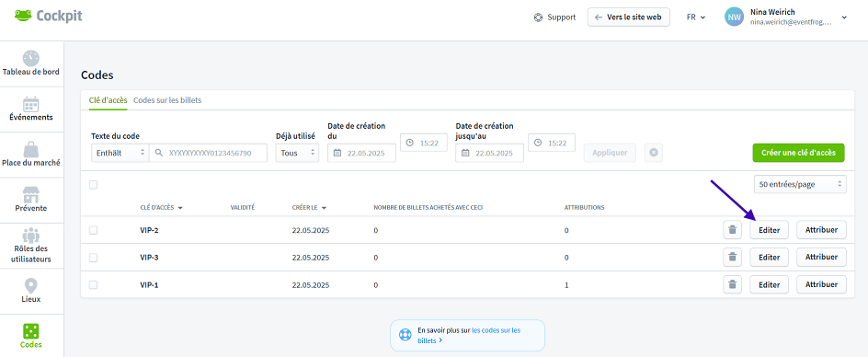The height and width of the screenshot is (357, 868).
Task: Open Lieux location pin icon
Action: [x=31, y=286]
